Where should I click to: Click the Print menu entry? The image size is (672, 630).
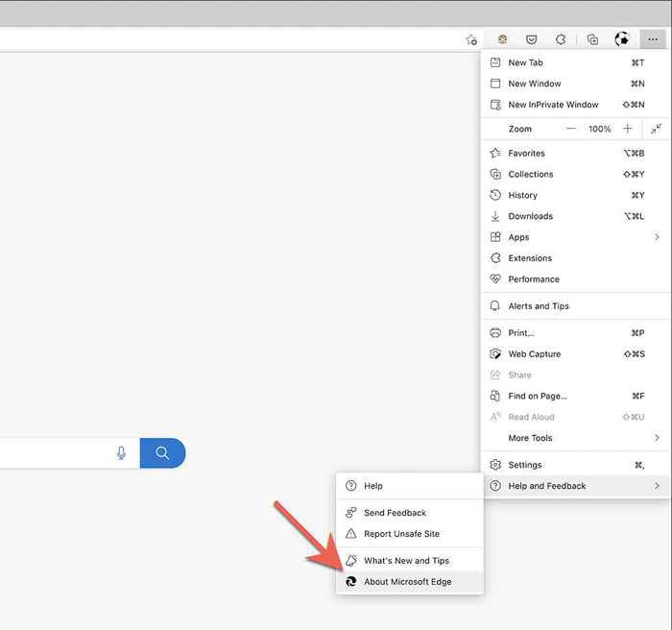(x=575, y=333)
